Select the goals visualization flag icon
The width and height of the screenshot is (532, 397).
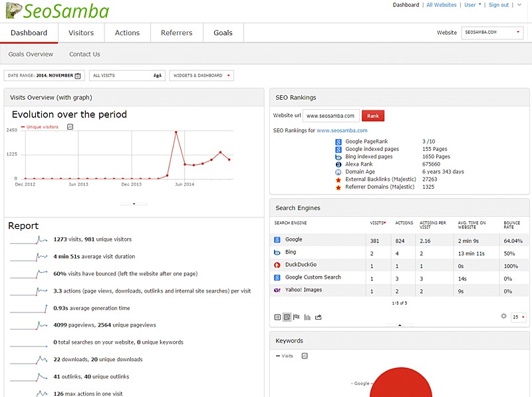[297, 317]
